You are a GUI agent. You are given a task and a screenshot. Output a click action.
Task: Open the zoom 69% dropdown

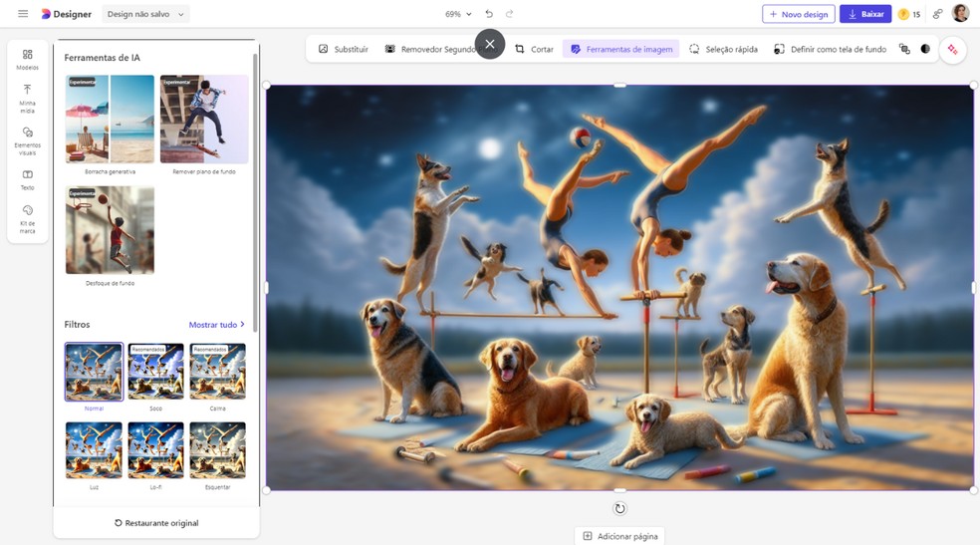pyautogui.click(x=458, y=14)
